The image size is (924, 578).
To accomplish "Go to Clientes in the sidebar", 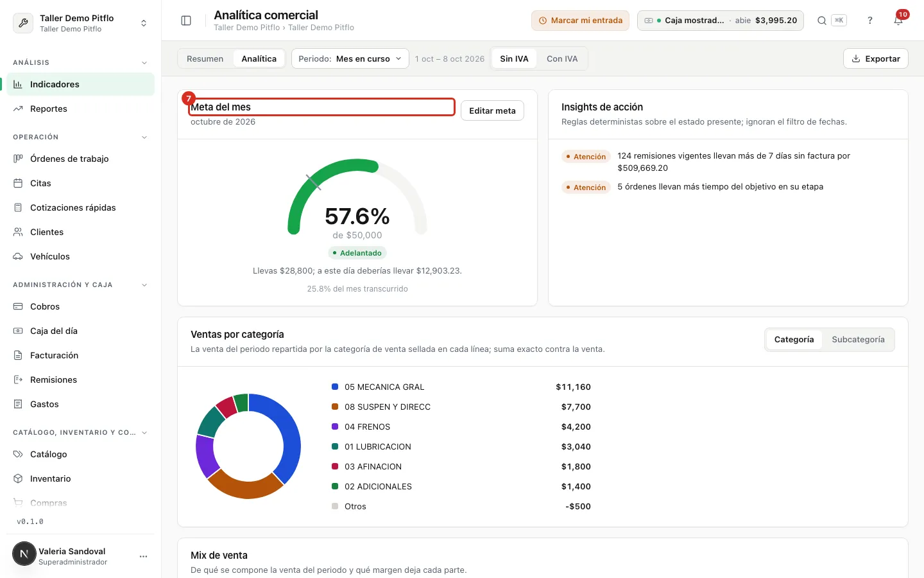I will [80, 232].
